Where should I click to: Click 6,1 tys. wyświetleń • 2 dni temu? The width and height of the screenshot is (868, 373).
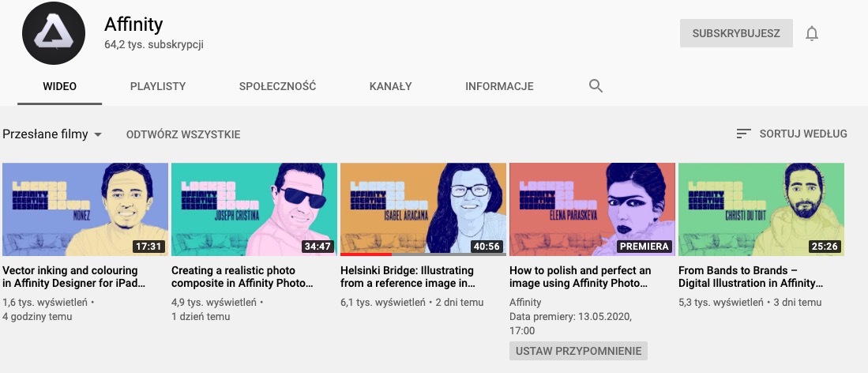pyautogui.click(x=411, y=303)
